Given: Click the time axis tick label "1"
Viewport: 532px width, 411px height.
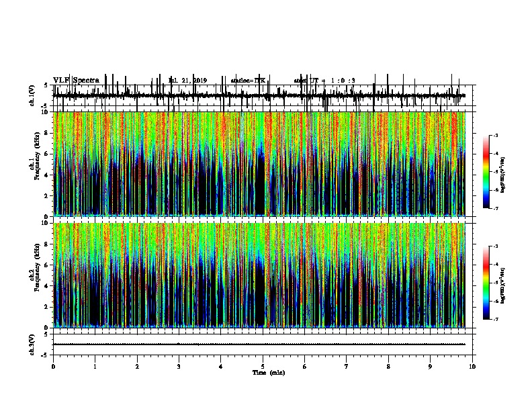Looking at the screenshot, I should click(95, 367).
